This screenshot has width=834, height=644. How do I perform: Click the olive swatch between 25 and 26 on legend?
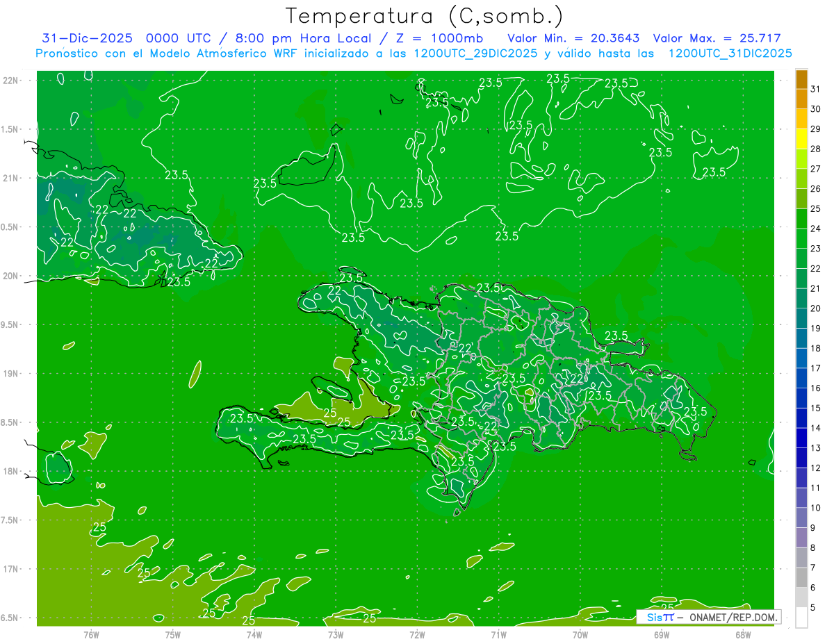point(801,199)
